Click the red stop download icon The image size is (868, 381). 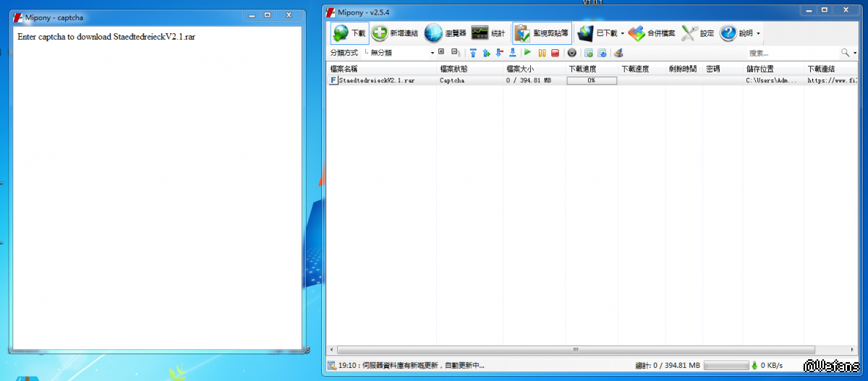[x=555, y=53]
